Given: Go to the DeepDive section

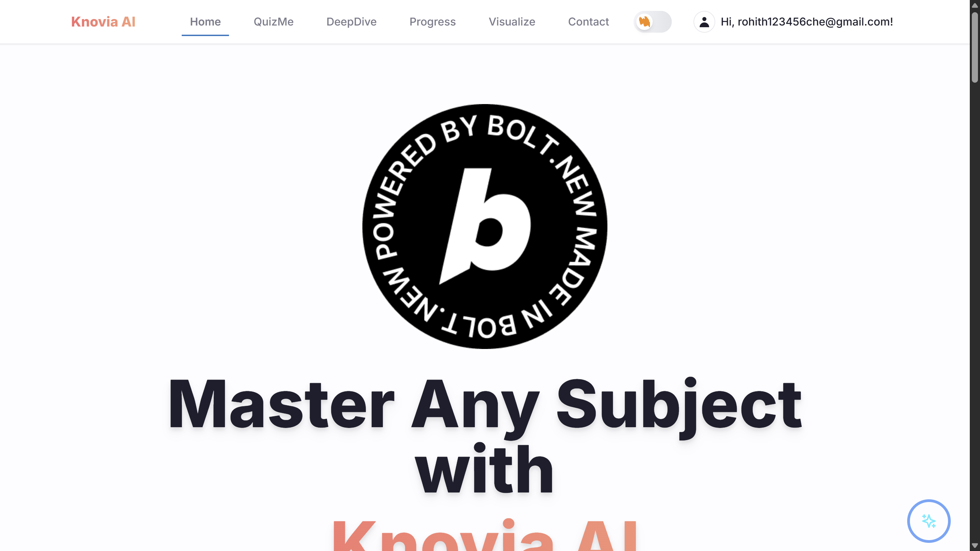Looking at the screenshot, I should [x=352, y=22].
